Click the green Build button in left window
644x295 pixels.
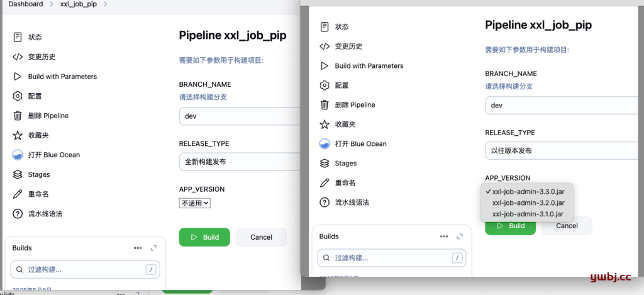click(204, 237)
